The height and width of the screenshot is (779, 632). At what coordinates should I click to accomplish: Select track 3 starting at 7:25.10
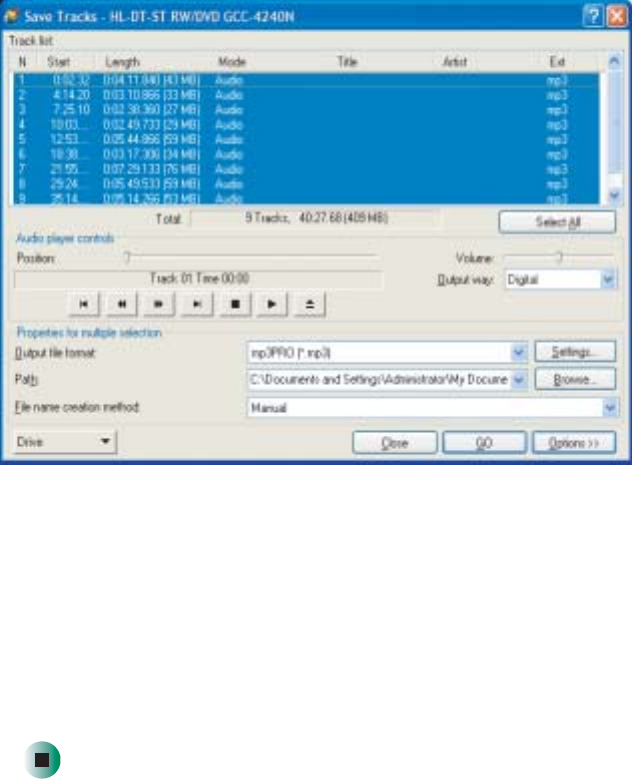coord(306,110)
